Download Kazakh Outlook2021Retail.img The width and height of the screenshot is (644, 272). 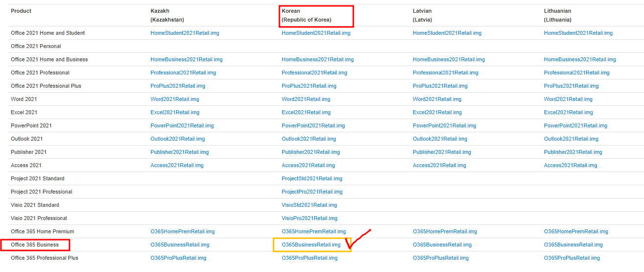[178, 139]
